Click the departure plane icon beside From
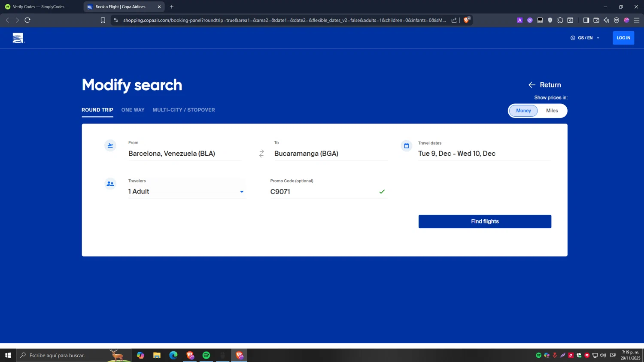 (110, 146)
